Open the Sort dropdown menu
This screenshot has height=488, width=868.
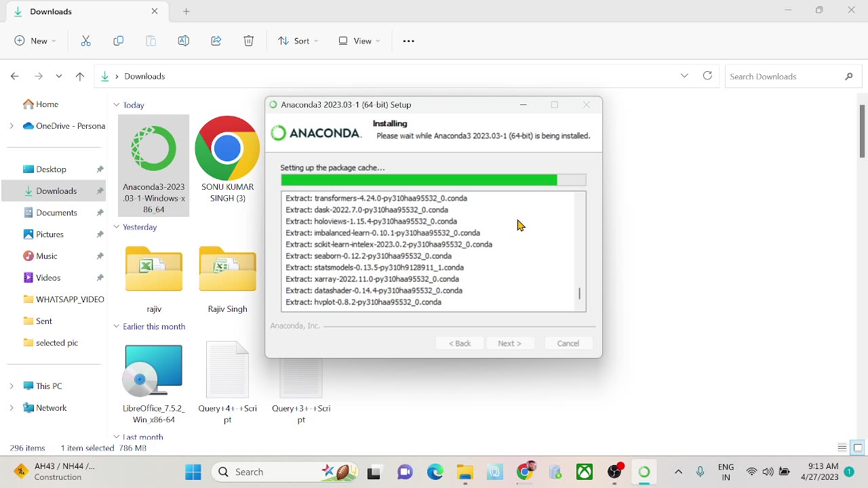(x=298, y=41)
